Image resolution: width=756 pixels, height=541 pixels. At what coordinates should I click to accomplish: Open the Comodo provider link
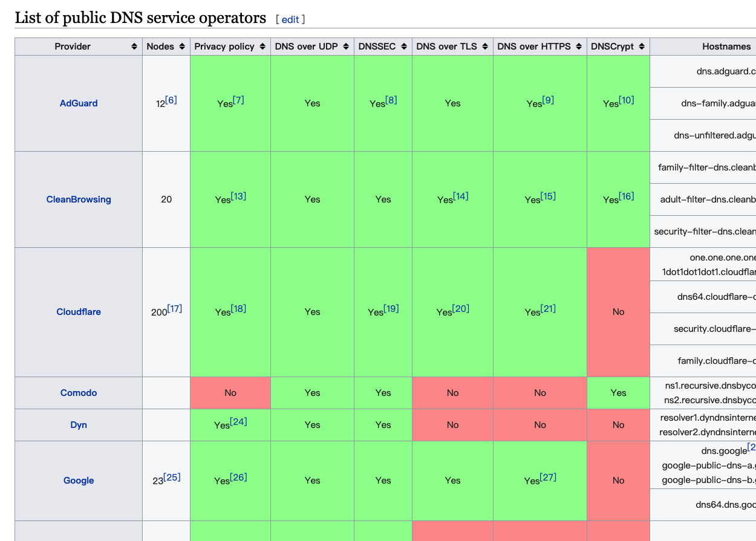click(x=79, y=393)
